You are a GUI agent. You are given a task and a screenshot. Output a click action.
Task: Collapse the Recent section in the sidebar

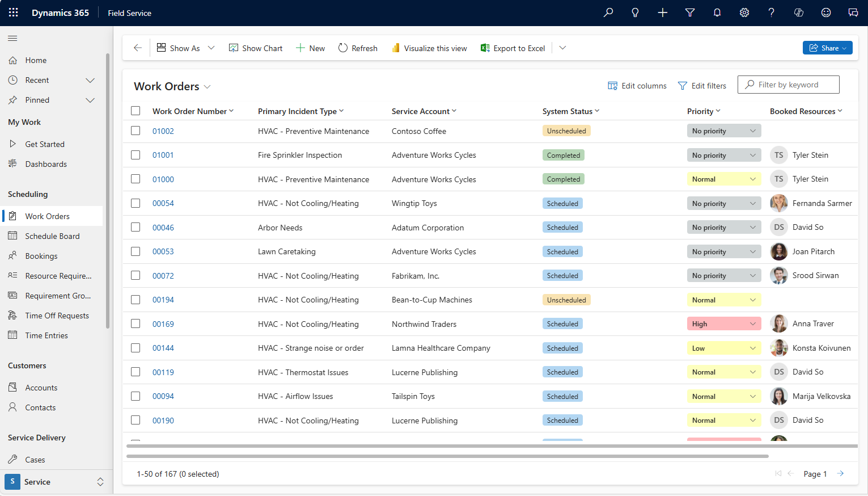coord(90,80)
